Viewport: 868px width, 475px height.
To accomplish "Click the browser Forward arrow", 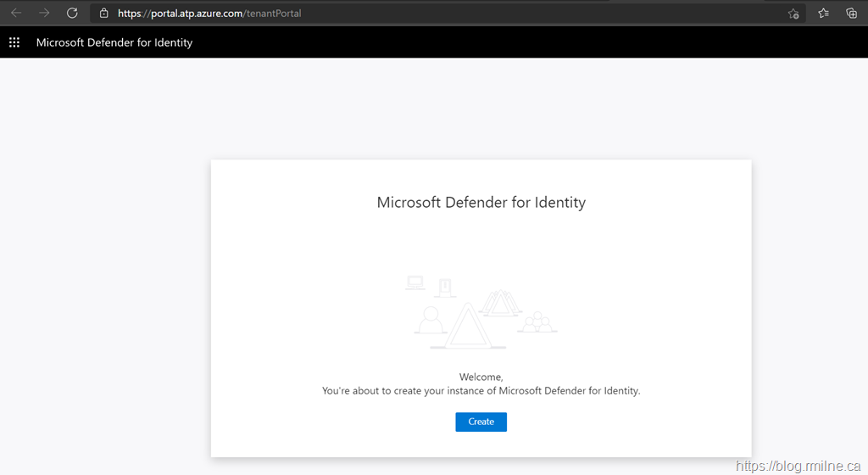I will coord(44,13).
